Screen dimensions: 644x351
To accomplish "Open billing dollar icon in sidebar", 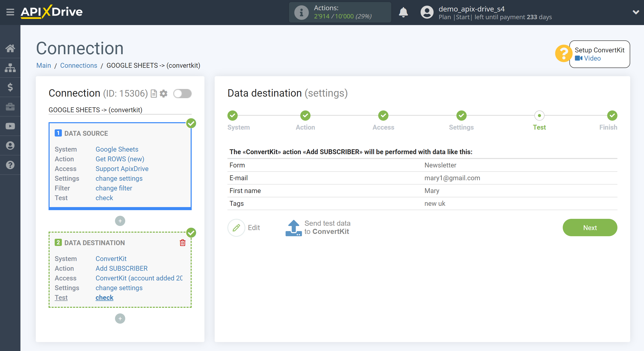I will pos(10,87).
